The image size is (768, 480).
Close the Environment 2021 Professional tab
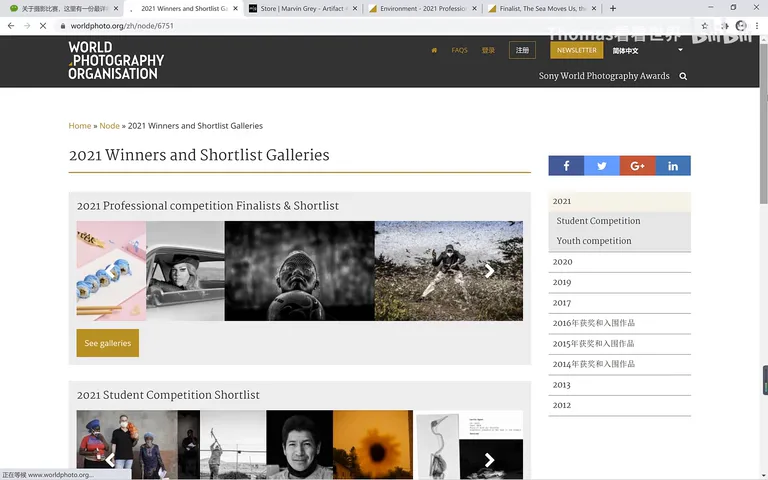pyautogui.click(x=474, y=8)
